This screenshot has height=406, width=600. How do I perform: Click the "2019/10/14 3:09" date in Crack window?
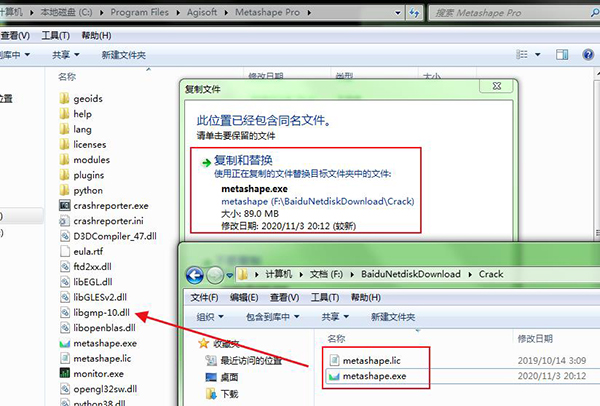(x=552, y=360)
